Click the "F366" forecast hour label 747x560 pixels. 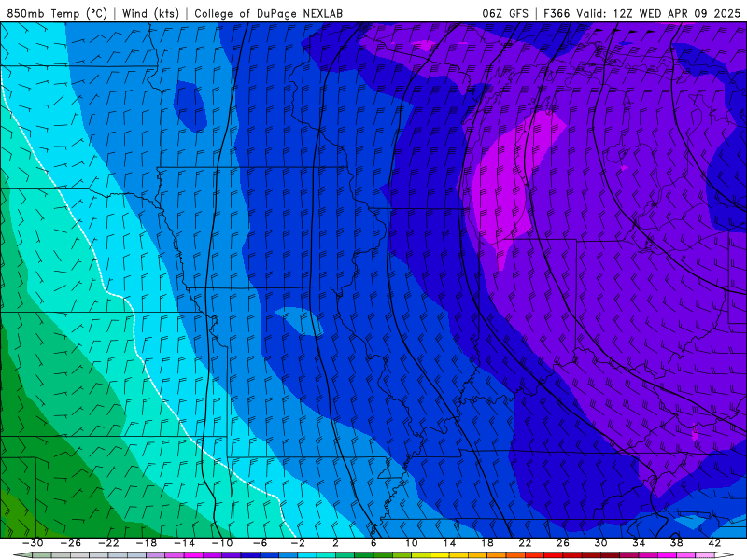(557, 13)
